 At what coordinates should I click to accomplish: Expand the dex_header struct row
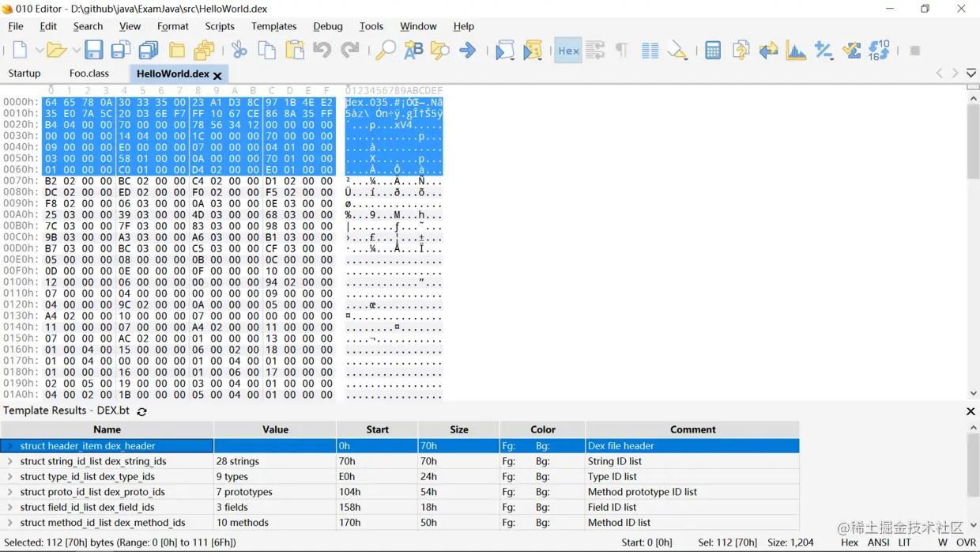9,446
